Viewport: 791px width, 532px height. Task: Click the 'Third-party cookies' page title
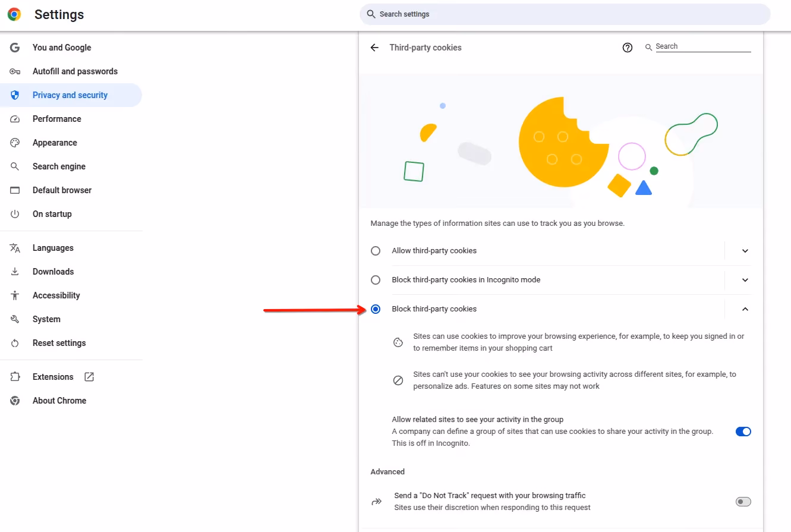[426, 48]
